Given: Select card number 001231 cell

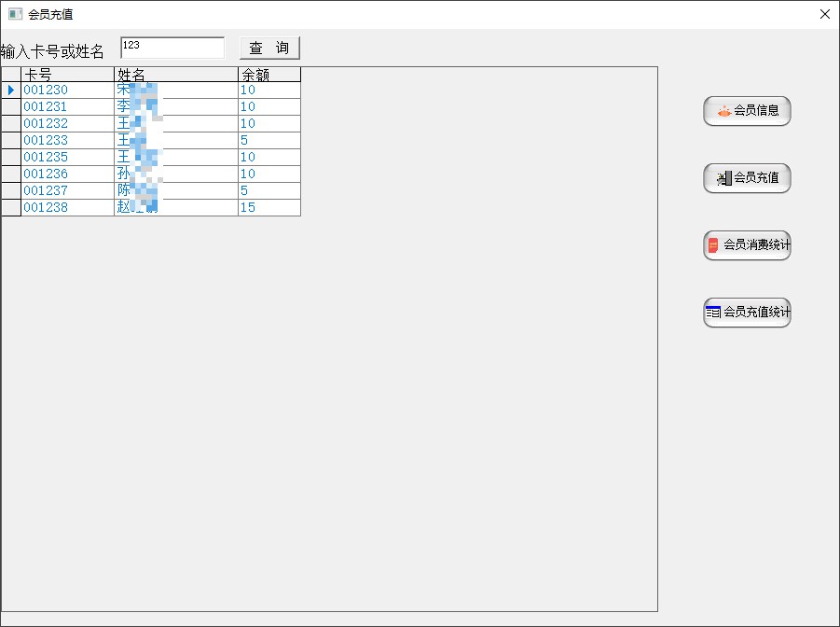Looking at the screenshot, I should (x=67, y=107).
